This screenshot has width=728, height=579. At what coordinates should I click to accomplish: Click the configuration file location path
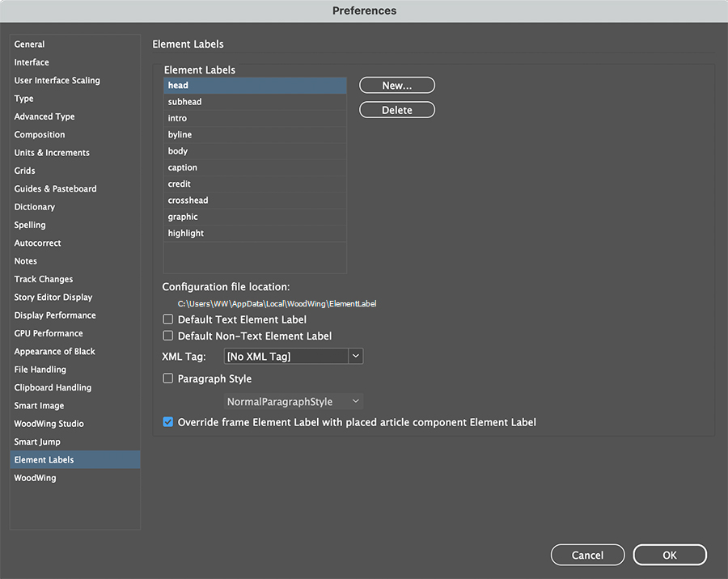[277, 304]
